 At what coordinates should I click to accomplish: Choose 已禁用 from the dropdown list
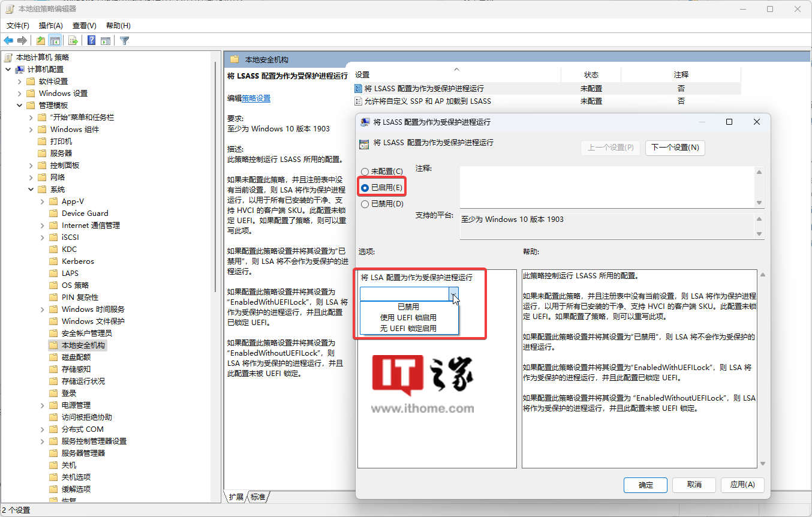pyautogui.click(x=408, y=307)
